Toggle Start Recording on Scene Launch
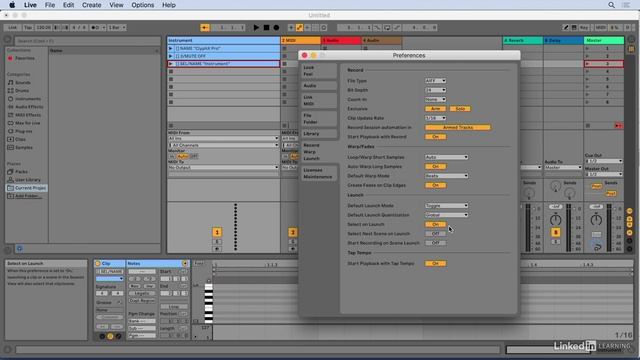Screen dimensions: 640x360 pos(435,243)
